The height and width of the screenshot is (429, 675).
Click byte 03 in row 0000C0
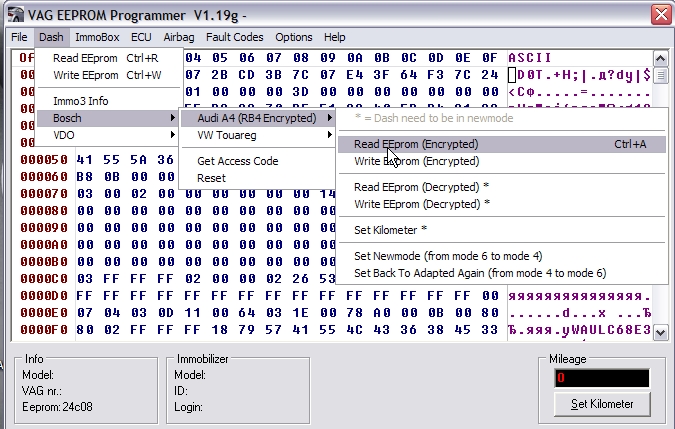point(85,279)
